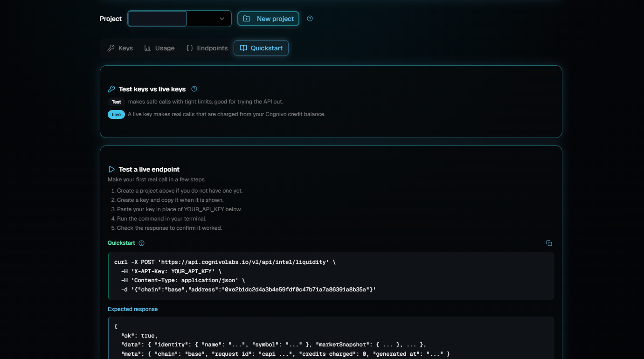
Task: Click help icon beside Quickstart label
Action: (142, 243)
